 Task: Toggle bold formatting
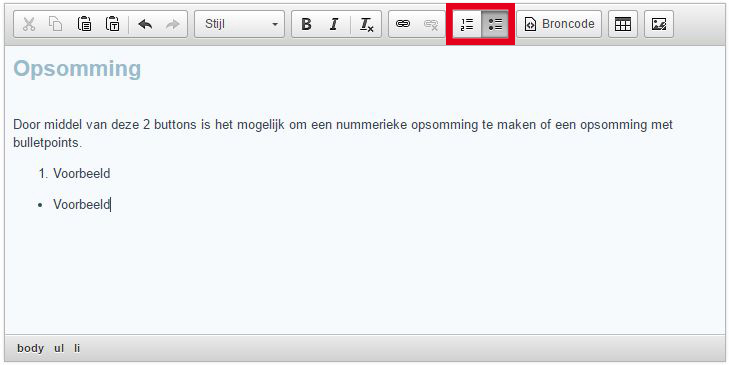click(x=306, y=24)
